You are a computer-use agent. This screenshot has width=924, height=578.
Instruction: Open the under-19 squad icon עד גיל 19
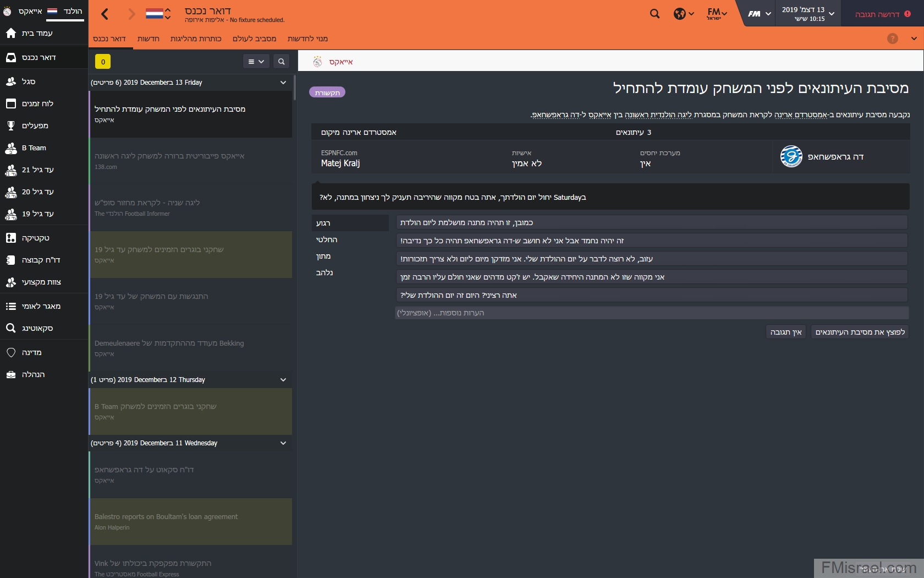[x=11, y=214]
